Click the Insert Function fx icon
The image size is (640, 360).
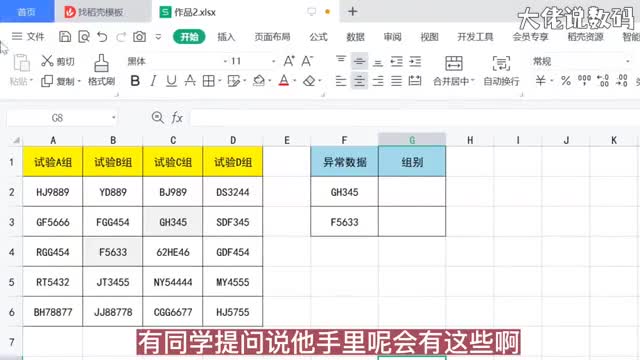(177, 118)
